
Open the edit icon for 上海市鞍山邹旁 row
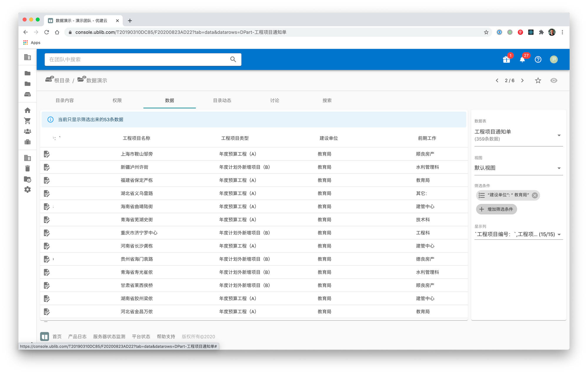[47, 154]
